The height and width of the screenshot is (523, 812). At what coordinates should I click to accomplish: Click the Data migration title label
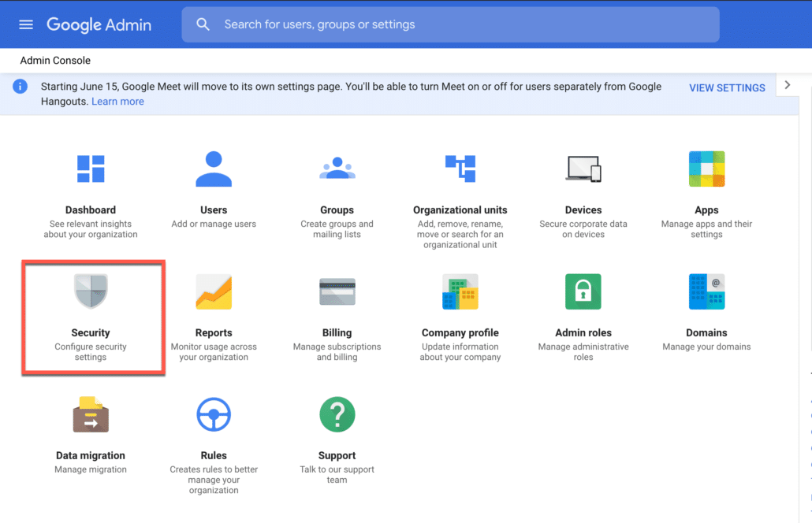tap(91, 455)
